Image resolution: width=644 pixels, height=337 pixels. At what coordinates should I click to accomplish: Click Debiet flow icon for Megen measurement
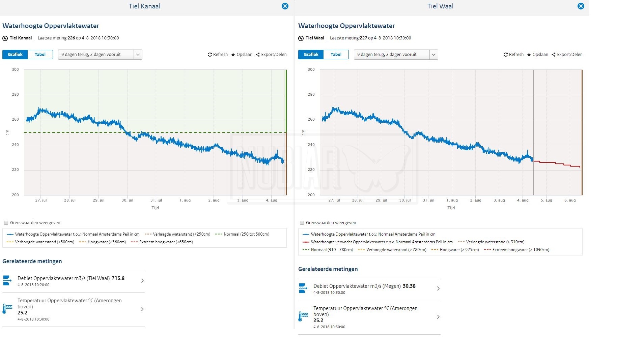pos(303,288)
